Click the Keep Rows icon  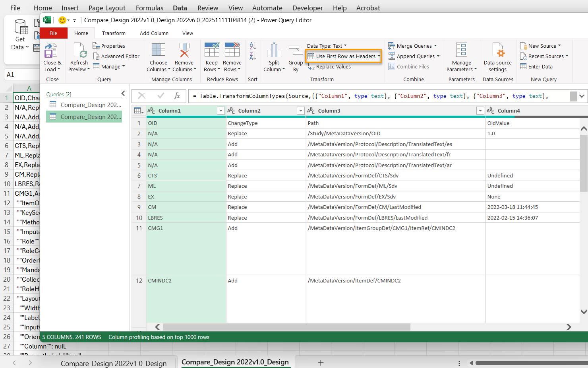point(211,51)
